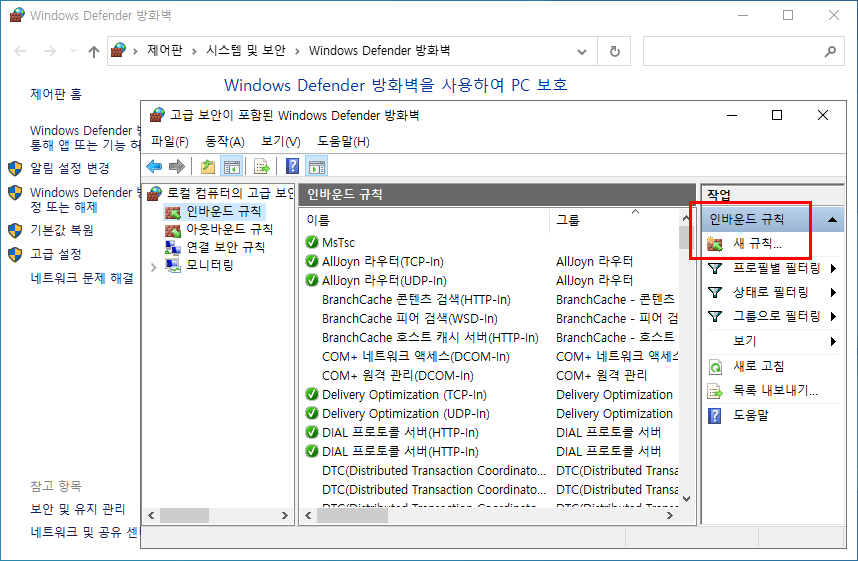Open the 그룹으로 필터링 submenu arrow

click(833, 316)
